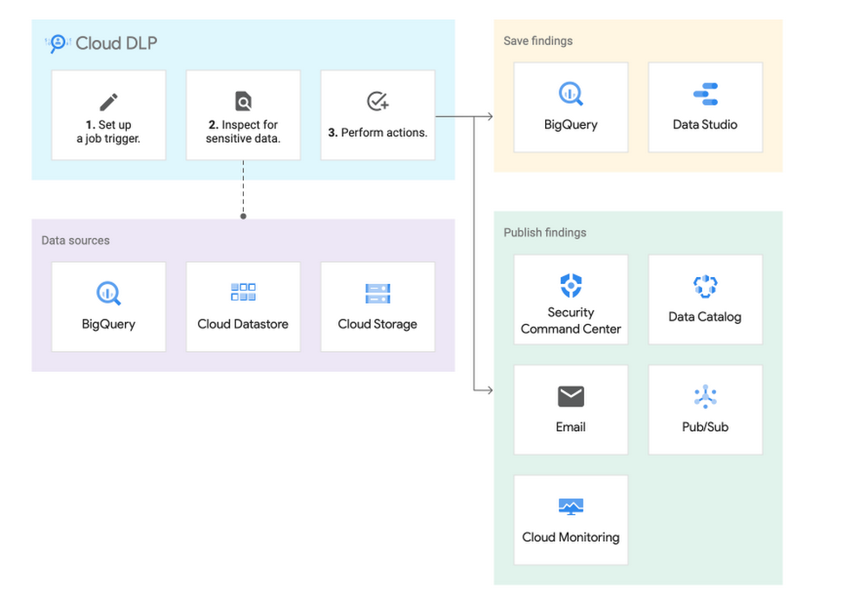This screenshot has height=602, width=868.
Task: Click the Cloud DLP title text
Action: (116, 42)
